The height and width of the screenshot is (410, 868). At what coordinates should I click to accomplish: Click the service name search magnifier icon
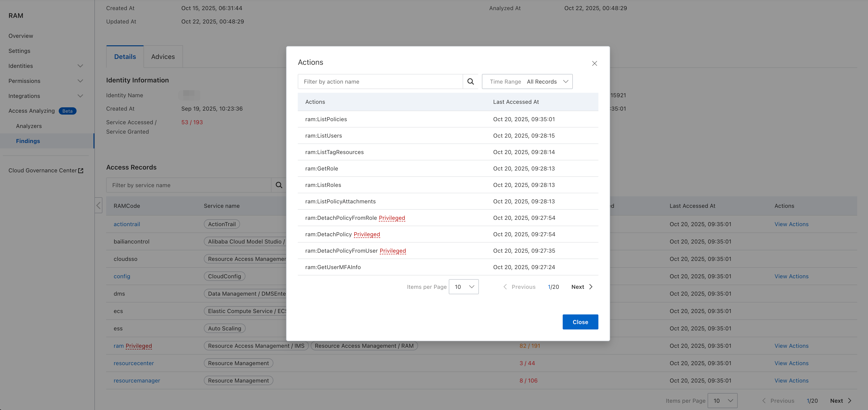279,185
